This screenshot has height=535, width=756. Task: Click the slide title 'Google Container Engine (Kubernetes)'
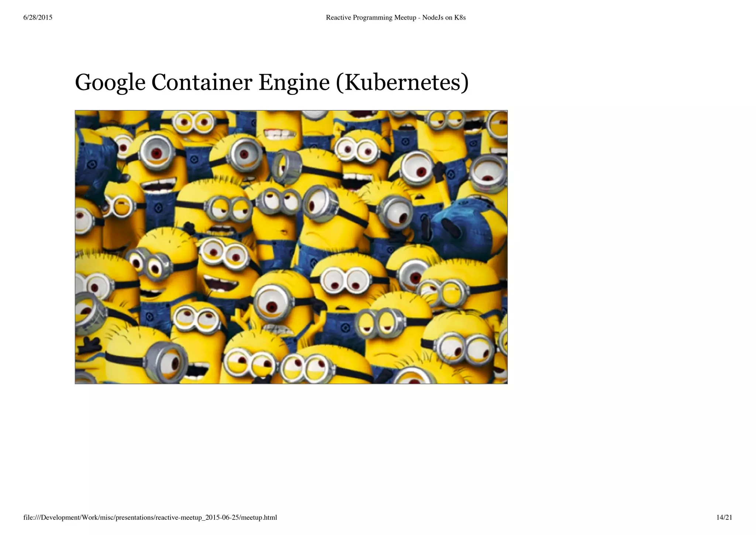(x=272, y=82)
